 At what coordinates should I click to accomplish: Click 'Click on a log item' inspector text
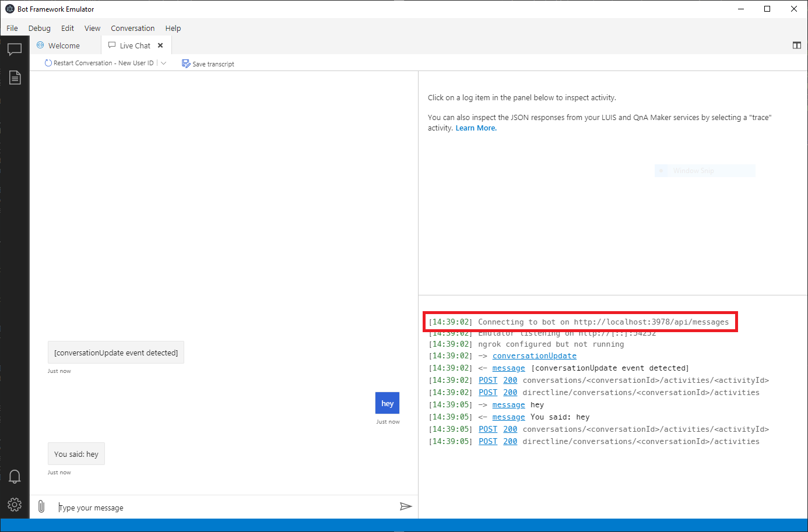pyautogui.click(x=522, y=98)
